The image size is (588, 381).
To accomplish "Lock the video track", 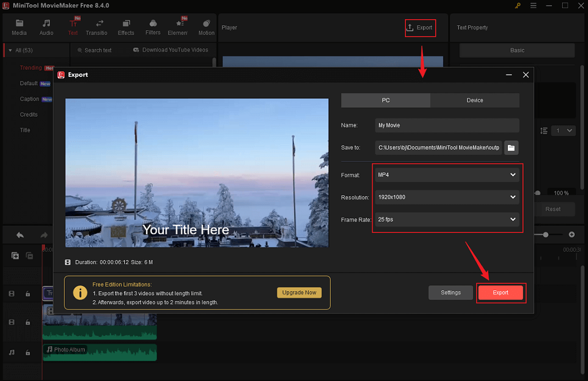I will click(x=27, y=322).
